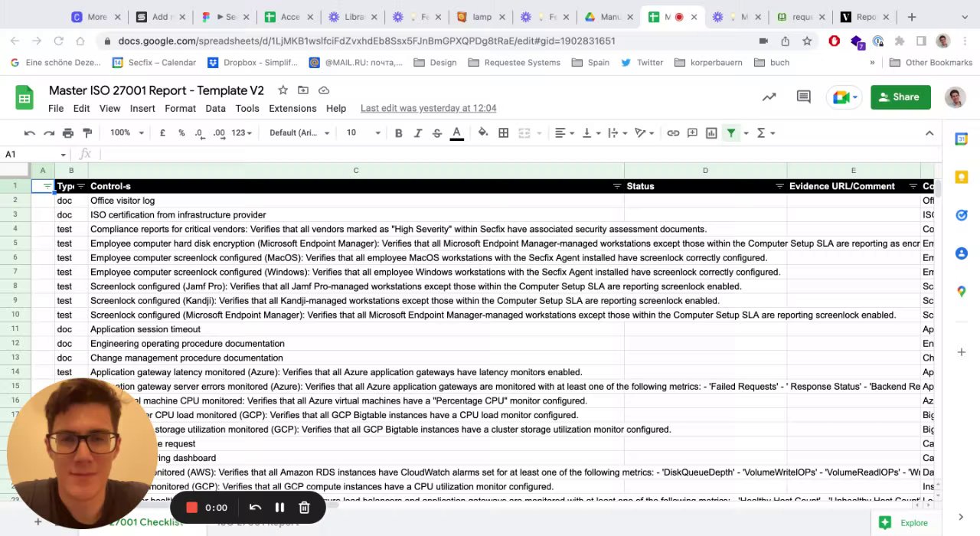Open filter on the Control-s column header
The width and height of the screenshot is (980, 536).
click(616, 186)
